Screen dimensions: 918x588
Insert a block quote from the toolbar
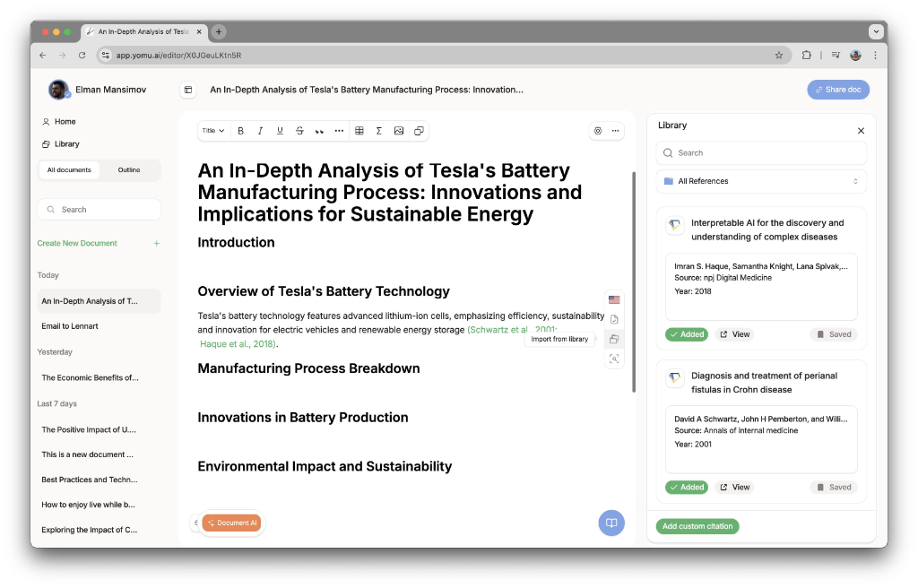coord(319,131)
